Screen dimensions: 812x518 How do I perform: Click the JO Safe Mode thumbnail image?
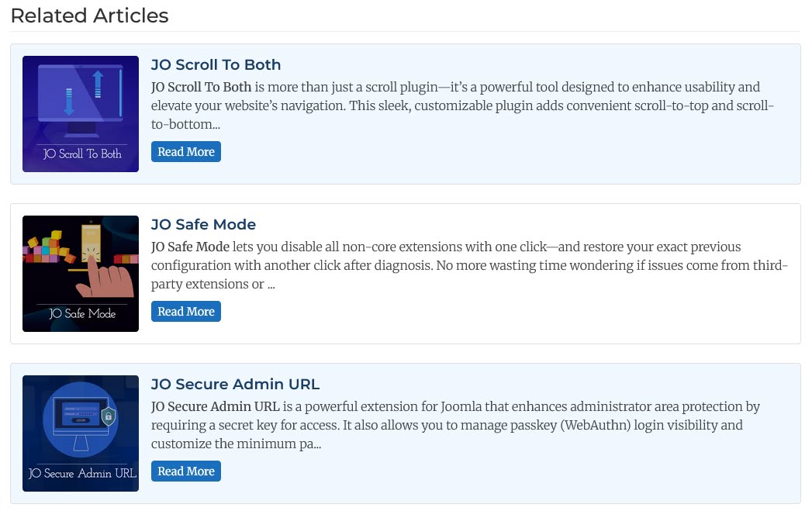[81, 274]
